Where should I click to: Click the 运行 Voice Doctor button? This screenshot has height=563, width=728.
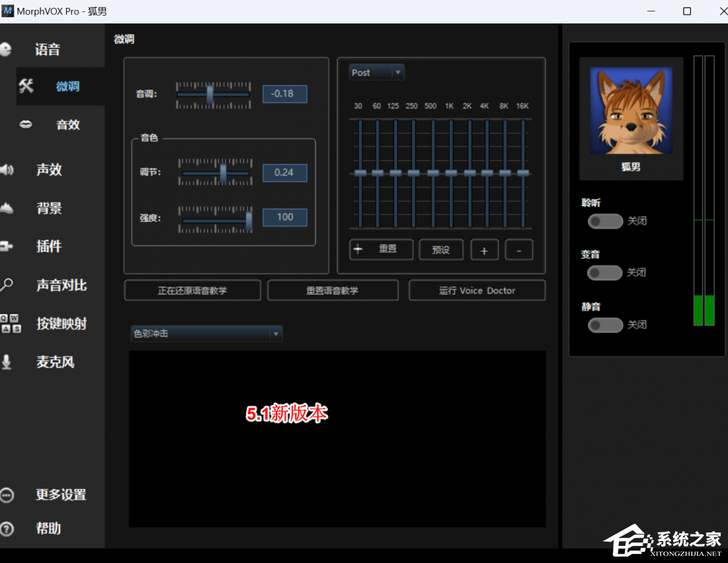pos(476,290)
